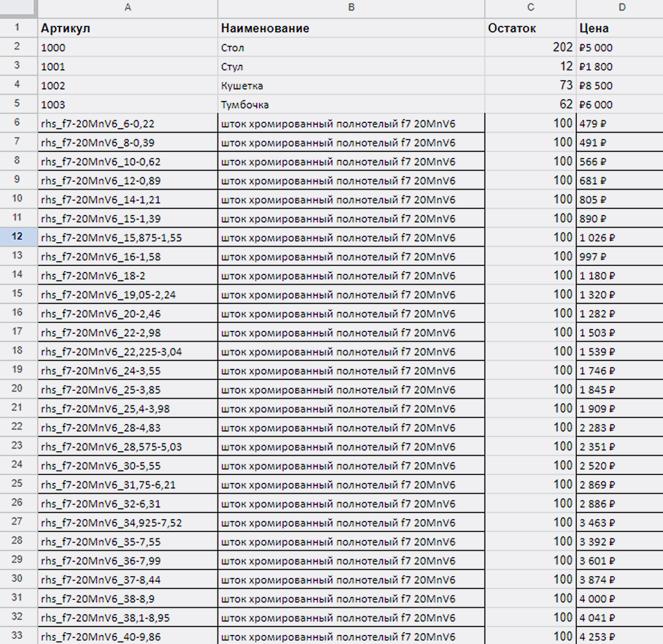This screenshot has width=663, height=644.
Task: Click the price cell 1 026 ₽
Action: point(620,237)
